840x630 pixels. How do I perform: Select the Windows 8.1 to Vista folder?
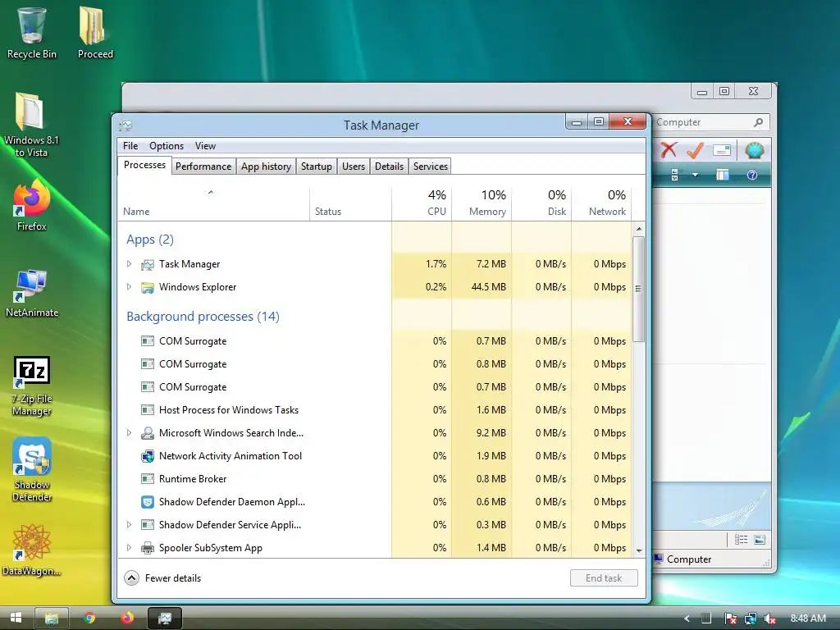point(30,125)
